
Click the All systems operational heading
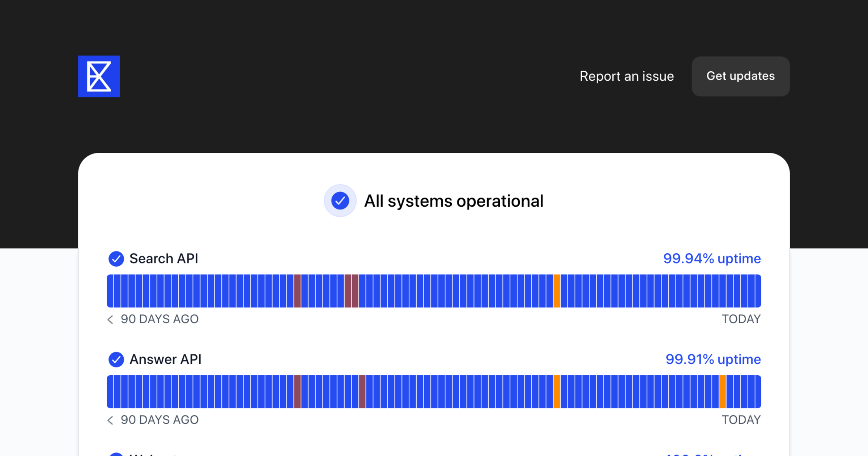tap(454, 201)
